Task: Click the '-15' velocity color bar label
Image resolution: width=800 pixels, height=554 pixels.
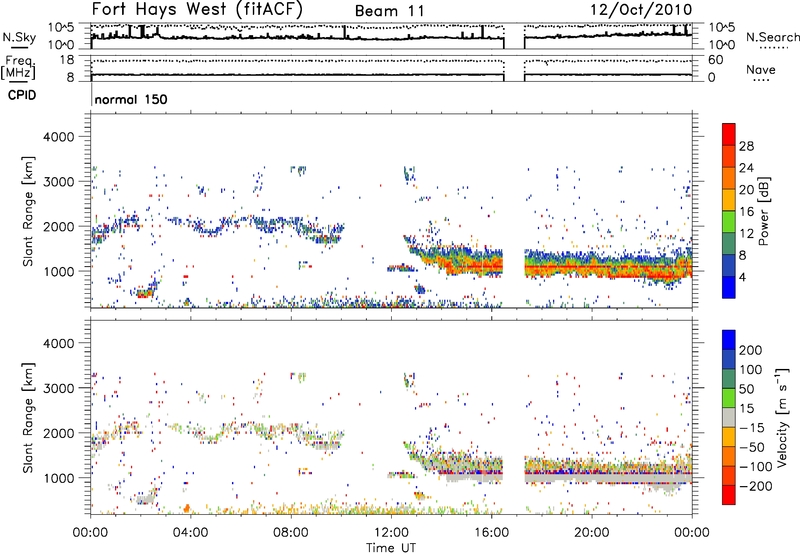Action: [751, 428]
